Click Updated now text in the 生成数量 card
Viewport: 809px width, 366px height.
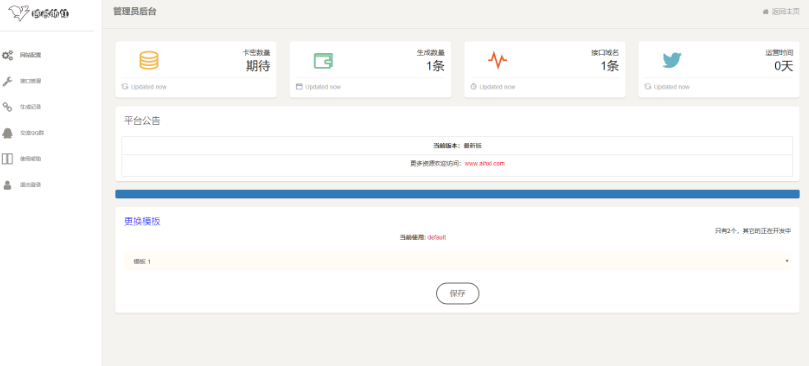pos(323,87)
